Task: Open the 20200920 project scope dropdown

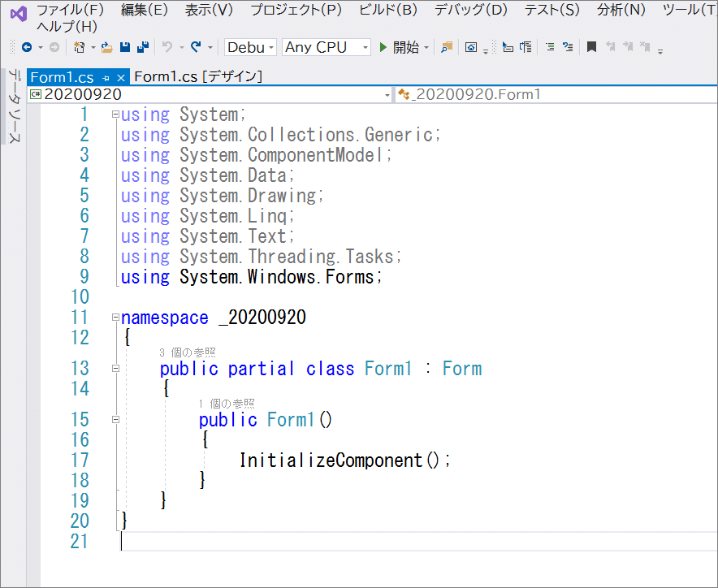Action: pos(210,95)
